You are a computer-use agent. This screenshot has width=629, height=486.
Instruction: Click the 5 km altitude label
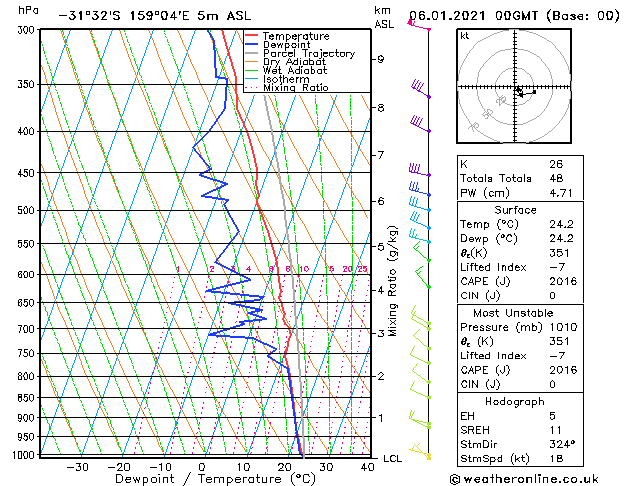point(380,246)
